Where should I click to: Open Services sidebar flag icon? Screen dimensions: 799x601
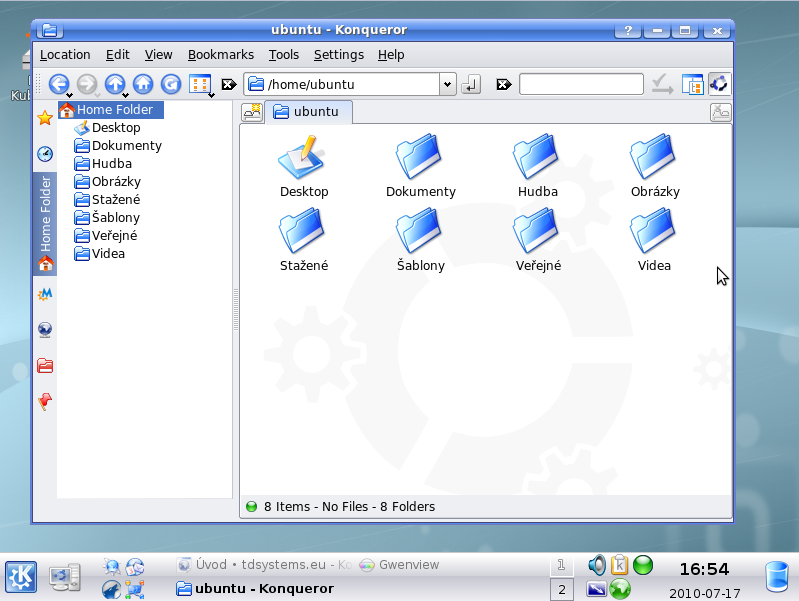tap(45, 401)
